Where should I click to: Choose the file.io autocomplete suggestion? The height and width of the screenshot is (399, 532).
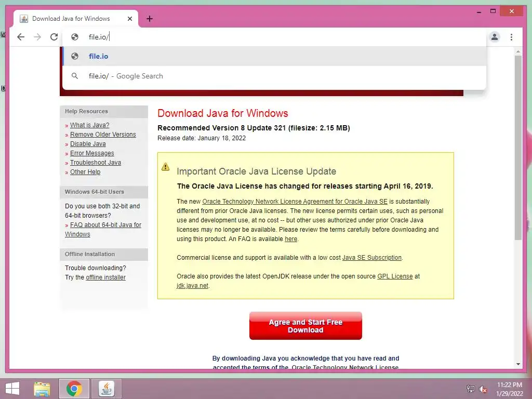(274, 56)
